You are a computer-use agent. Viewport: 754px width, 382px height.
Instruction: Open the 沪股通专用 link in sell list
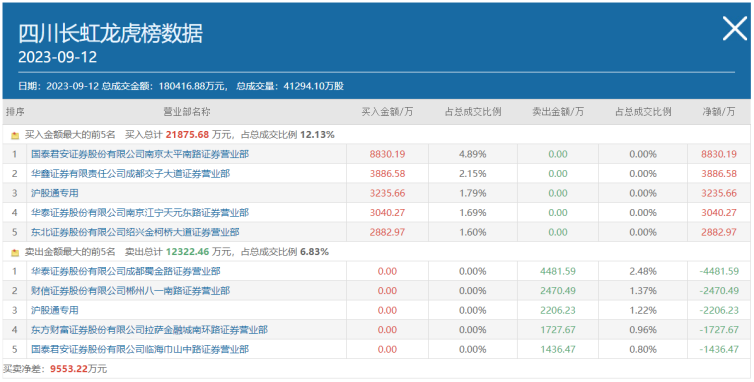(55, 310)
